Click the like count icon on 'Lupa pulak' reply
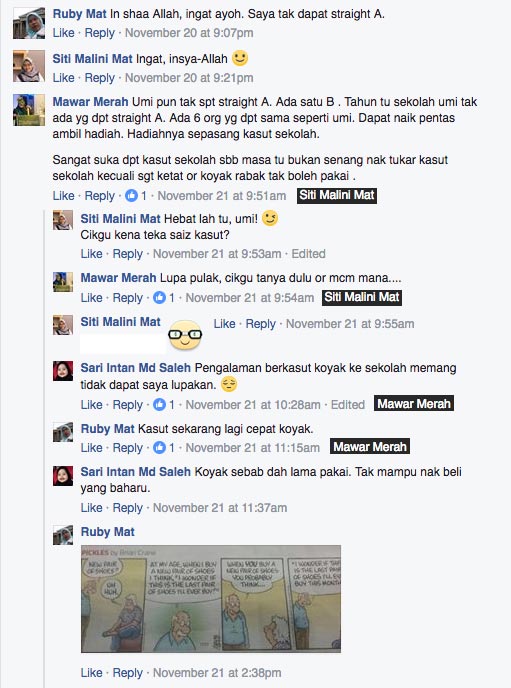The height and width of the screenshot is (688, 511). pyautogui.click(x=159, y=297)
